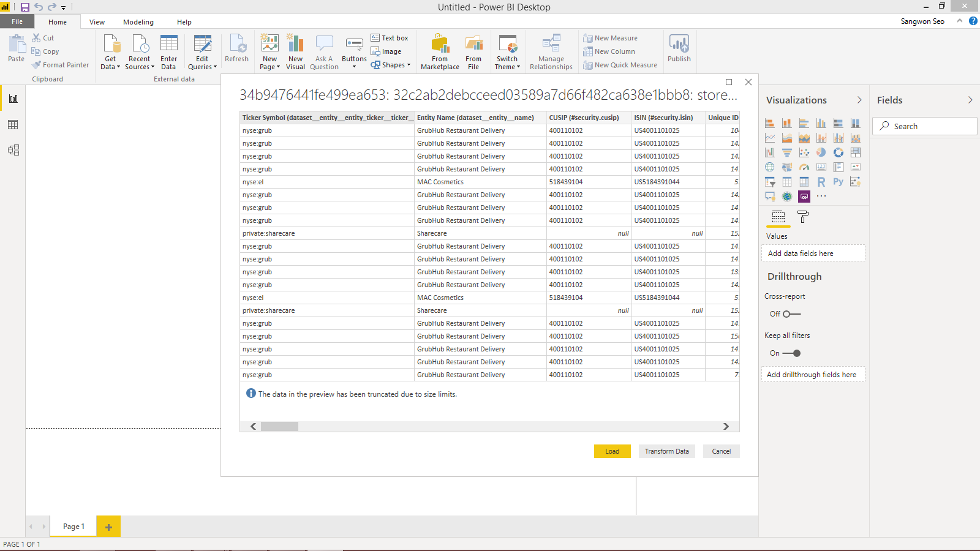Click the Add drillthrough fields here well

(813, 375)
